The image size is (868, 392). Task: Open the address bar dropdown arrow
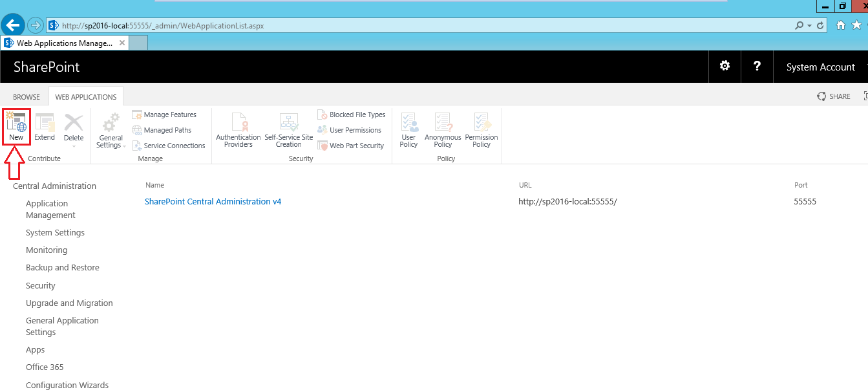[x=809, y=26]
